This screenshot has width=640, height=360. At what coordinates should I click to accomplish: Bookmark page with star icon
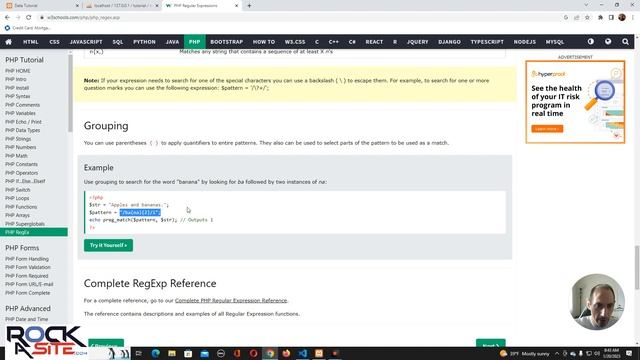(x=587, y=18)
